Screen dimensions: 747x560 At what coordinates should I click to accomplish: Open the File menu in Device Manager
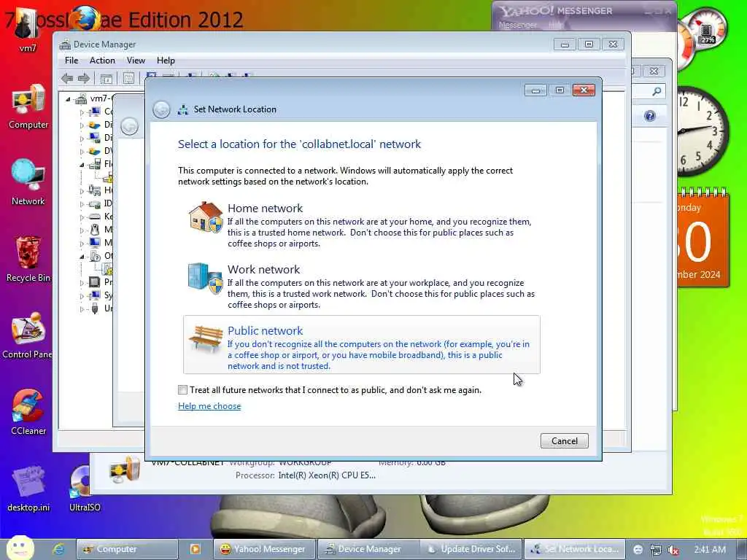[x=71, y=61]
